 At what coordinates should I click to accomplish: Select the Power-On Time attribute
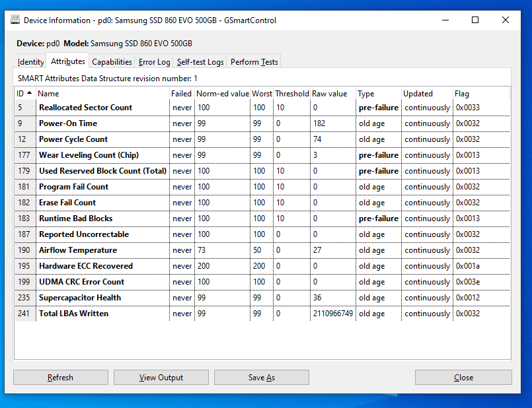(262, 123)
